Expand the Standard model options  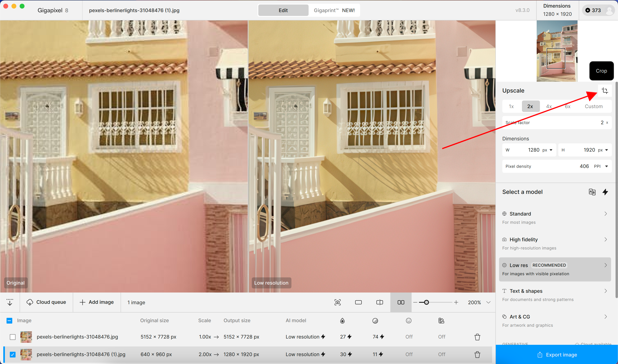pyautogui.click(x=605, y=214)
